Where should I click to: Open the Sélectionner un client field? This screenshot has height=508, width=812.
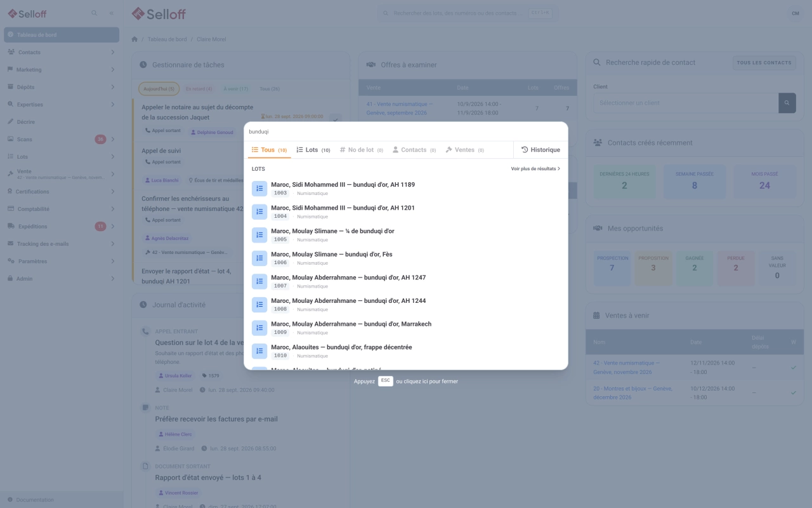coord(686,103)
